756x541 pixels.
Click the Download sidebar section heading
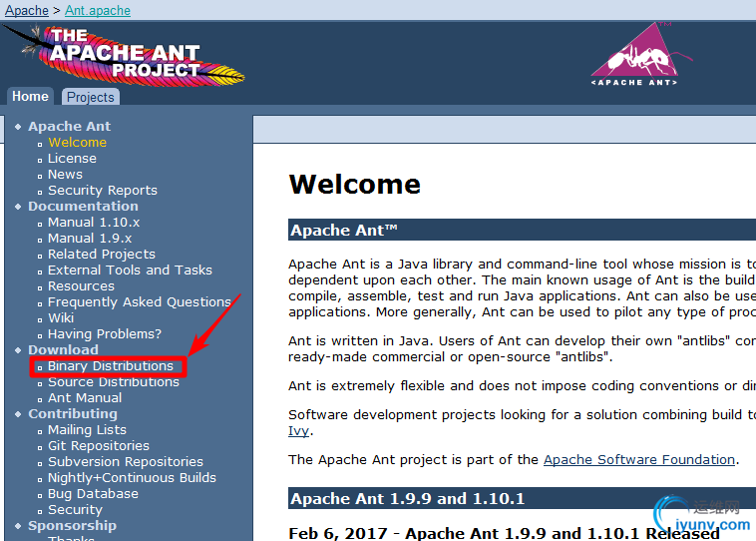63,349
